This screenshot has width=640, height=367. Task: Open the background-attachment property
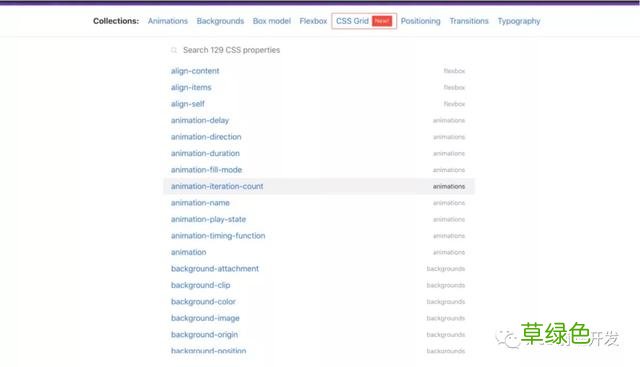click(215, 269)
